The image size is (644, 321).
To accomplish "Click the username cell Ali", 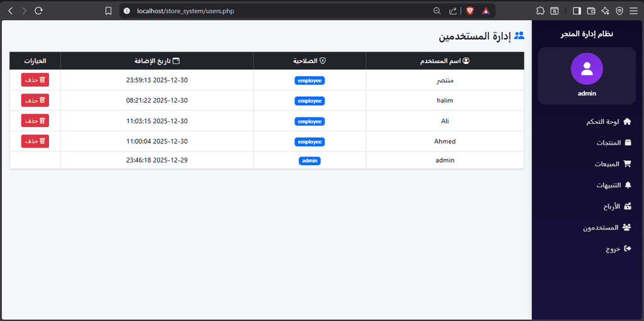I will coord(445,121).
